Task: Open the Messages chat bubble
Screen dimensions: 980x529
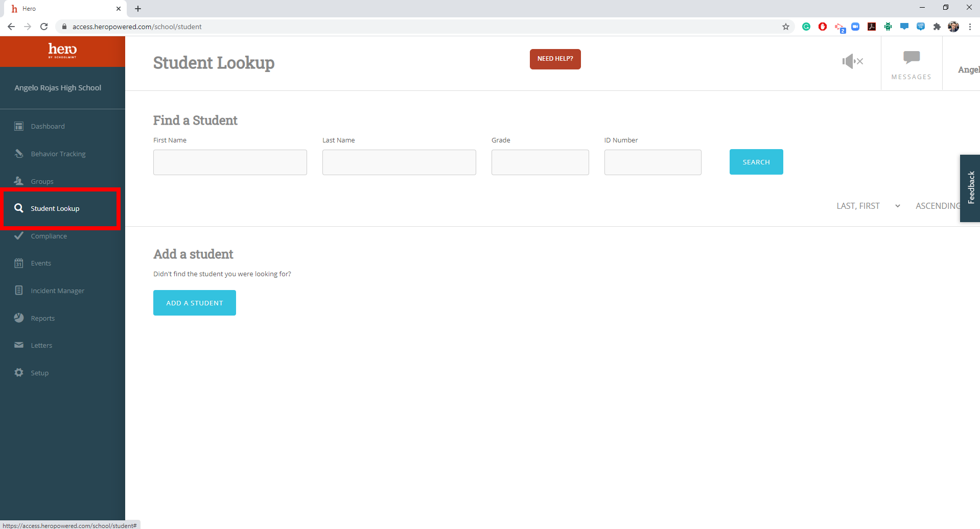Action: [911, 58]
